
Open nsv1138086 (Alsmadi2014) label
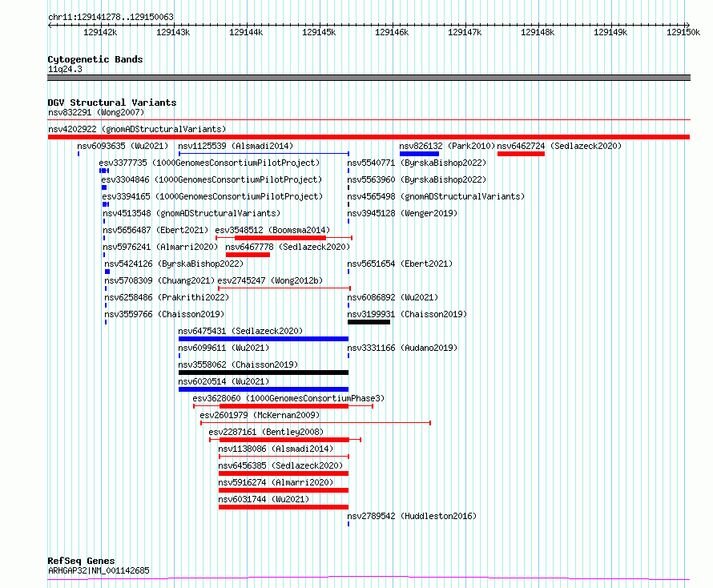[276, 449]
